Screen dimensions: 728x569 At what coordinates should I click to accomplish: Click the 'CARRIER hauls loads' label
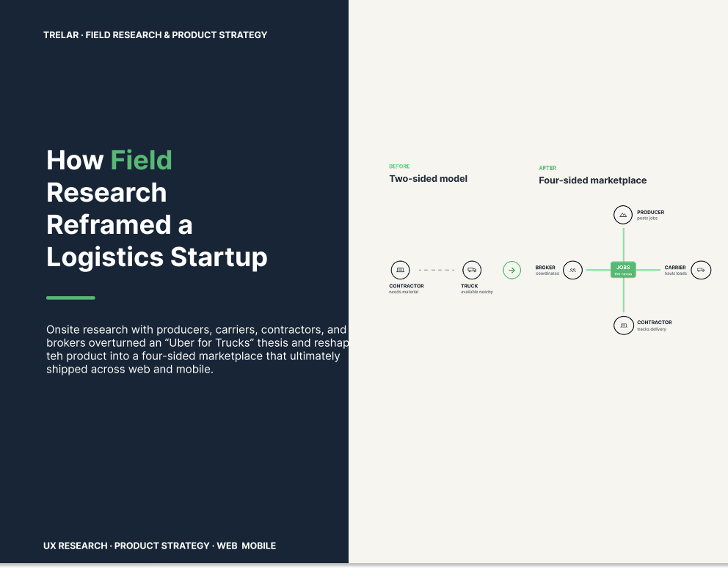pos(676,270)
